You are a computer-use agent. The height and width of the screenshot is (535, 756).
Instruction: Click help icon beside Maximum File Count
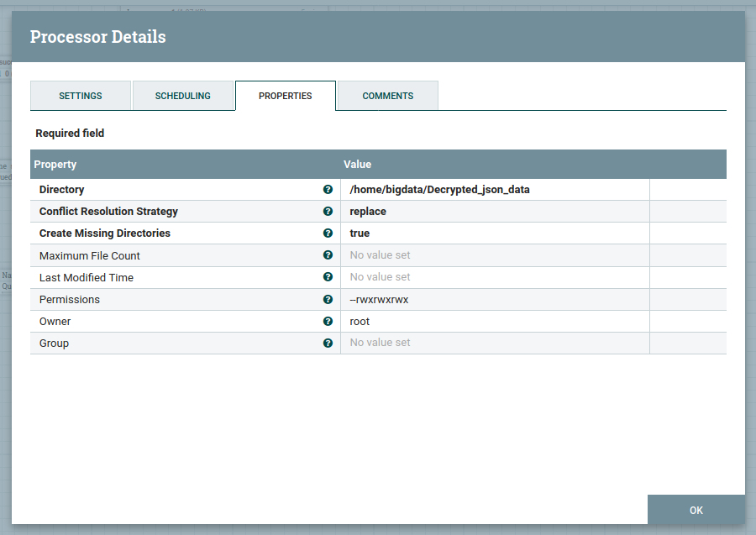point(328,255)
